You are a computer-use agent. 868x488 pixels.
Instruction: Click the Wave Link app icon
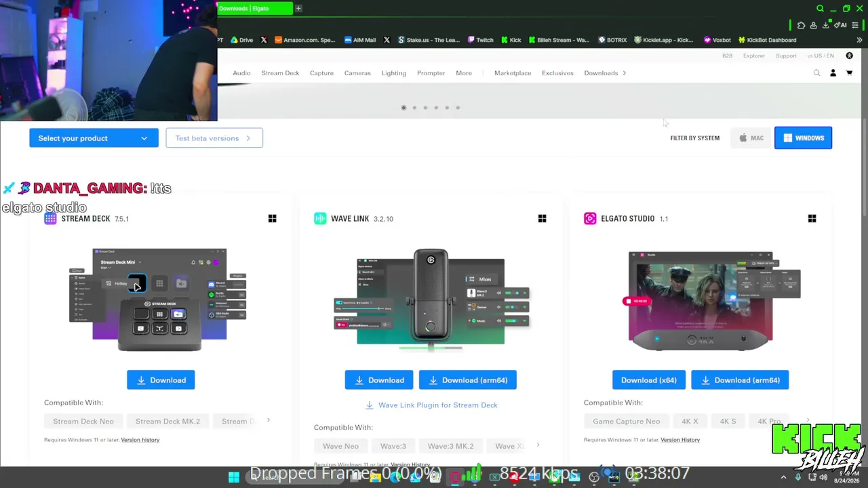[320, 218]
